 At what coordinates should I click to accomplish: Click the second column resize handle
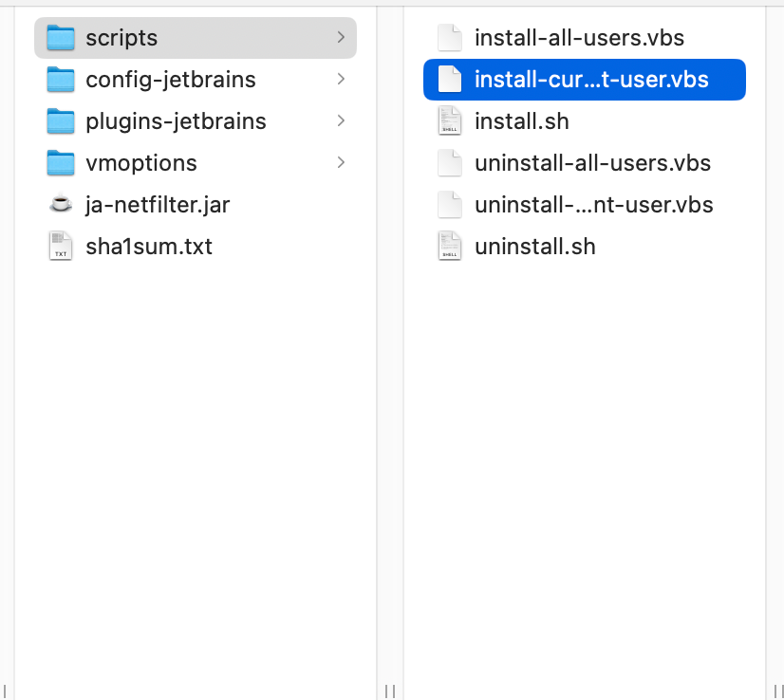coord(778,691)
